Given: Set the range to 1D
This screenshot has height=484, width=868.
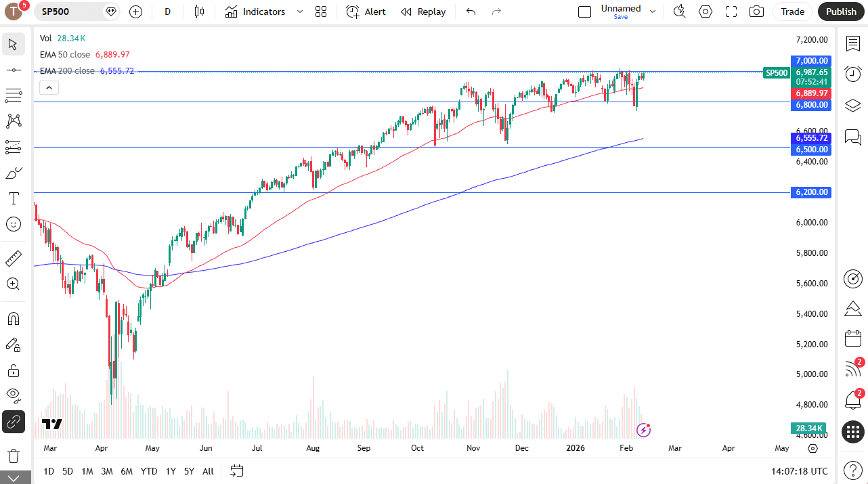Looking at the screenshot, I should click(x=49, y=471).
